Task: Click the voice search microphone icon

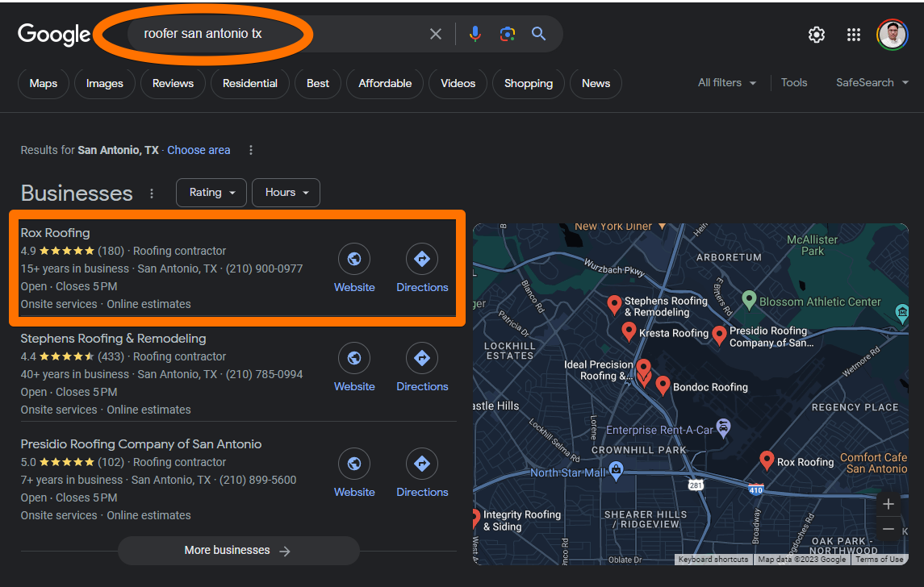Action: pos(475,34)
